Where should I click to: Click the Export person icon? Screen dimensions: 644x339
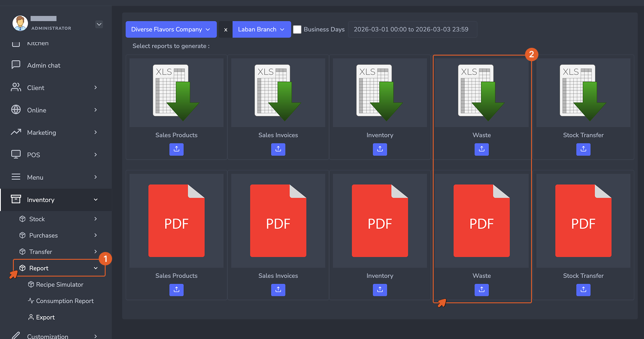[x=31, y=317]
